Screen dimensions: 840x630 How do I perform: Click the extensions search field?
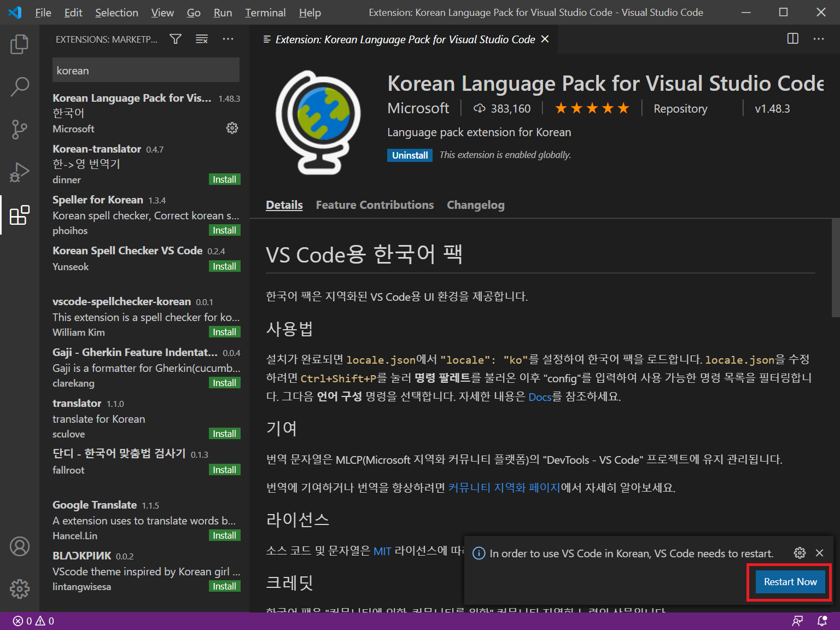click(146, 70)
